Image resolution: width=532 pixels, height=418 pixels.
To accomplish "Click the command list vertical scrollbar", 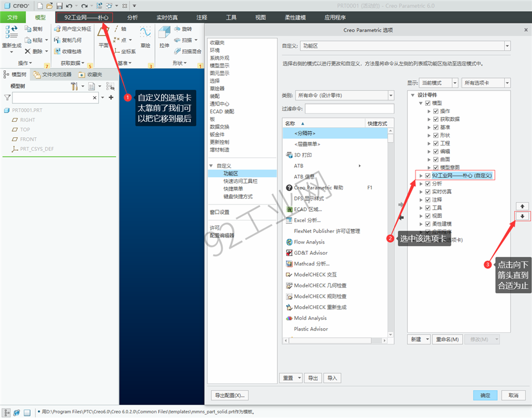I will [391, 233].
